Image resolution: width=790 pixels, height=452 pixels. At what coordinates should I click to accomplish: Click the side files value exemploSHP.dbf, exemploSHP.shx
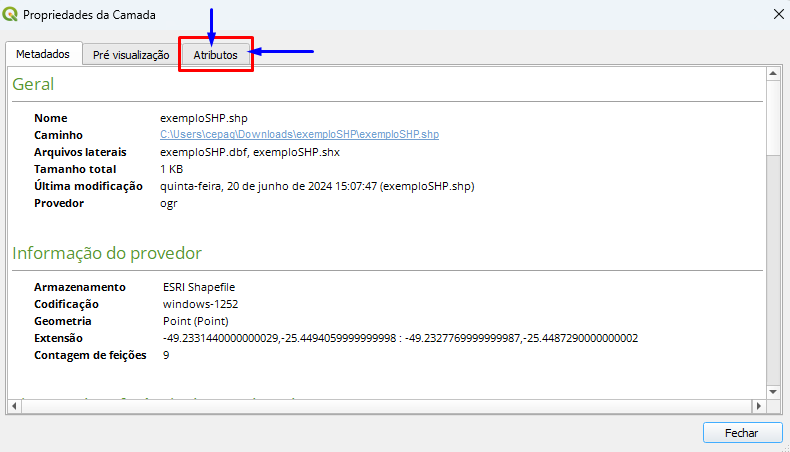[x=250, y=152]
